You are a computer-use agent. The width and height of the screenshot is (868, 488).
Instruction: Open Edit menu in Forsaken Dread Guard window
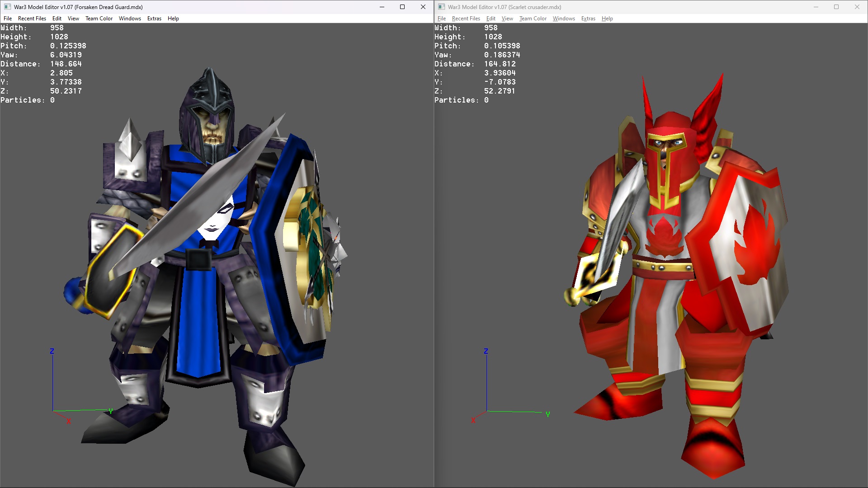(x=57, y=19)
